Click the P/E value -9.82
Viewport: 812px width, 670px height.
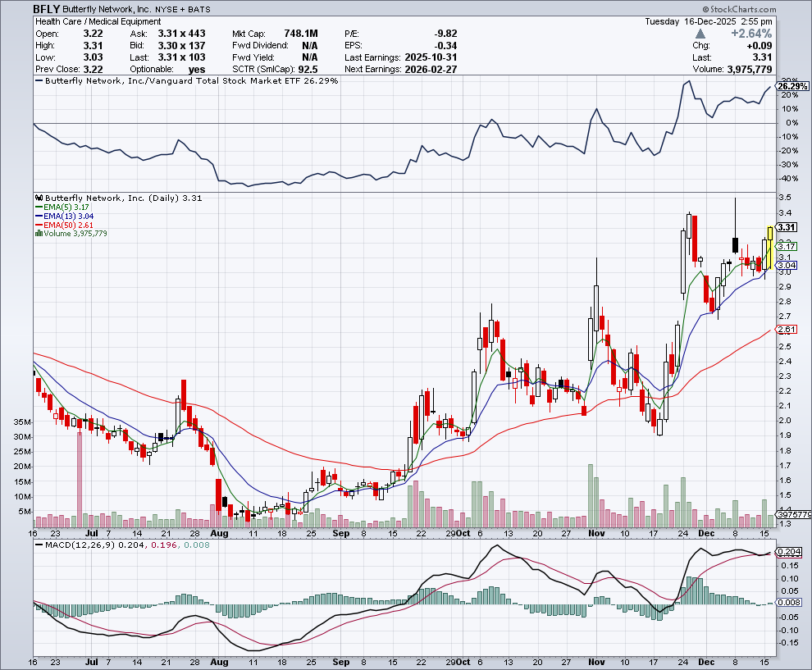tap(445, 34)
